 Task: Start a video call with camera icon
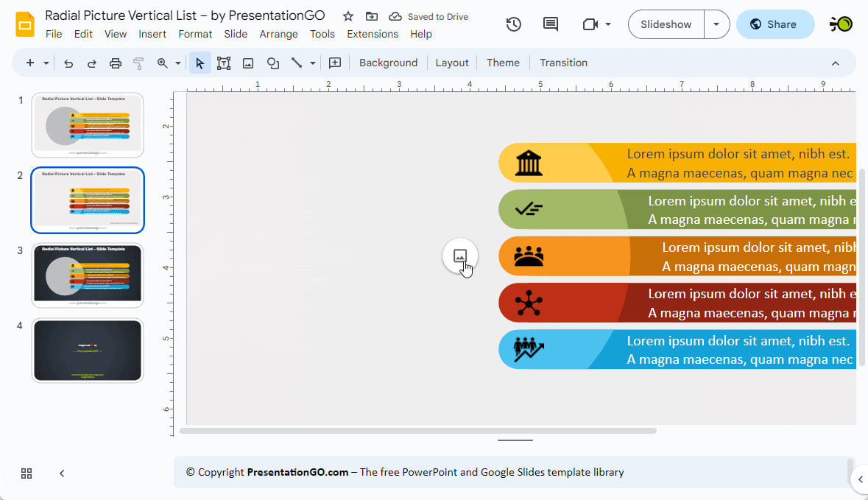click(590, 24)
